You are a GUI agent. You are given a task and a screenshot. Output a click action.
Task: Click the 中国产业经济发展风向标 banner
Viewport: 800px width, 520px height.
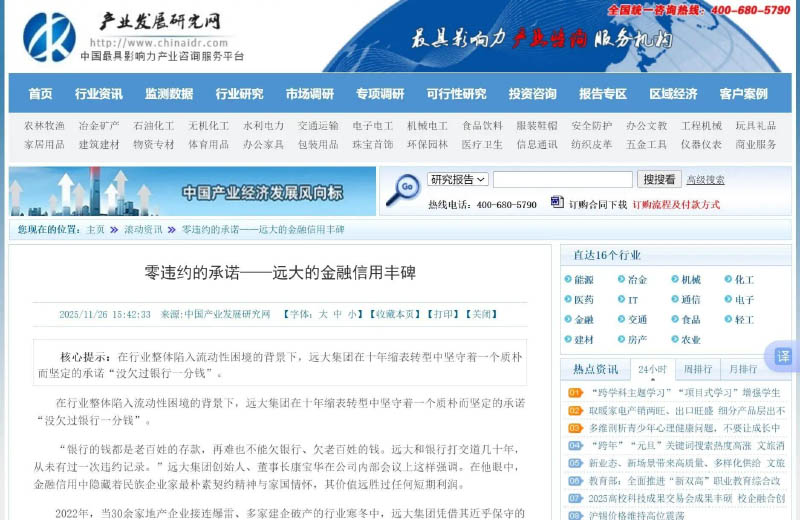(x=191, y=192)
